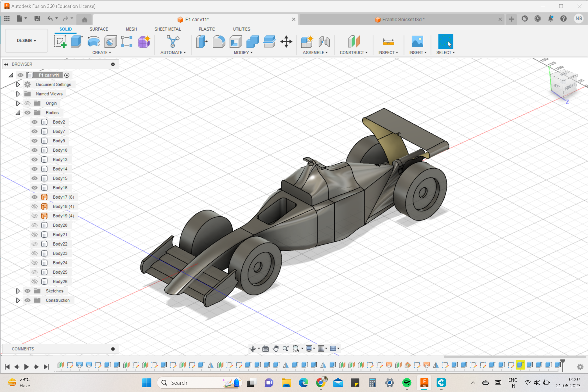Select the Fillet tool
The image size is (588, 392).
coord(219,41)
